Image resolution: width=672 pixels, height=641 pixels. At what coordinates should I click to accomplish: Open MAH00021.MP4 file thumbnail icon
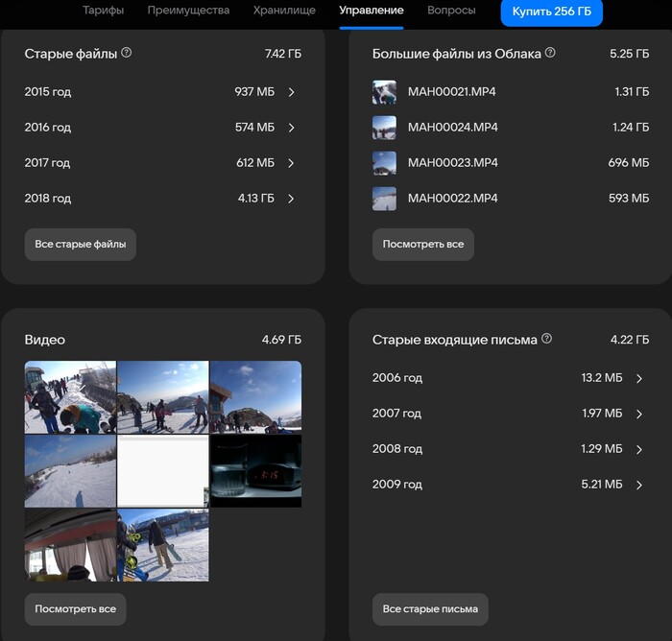(x=384, y=92)
